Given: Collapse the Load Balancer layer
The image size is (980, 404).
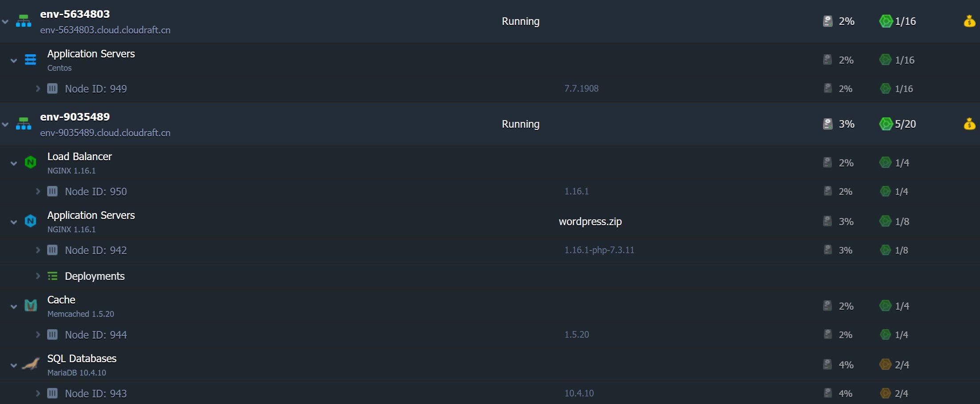Looking at the screenshot, I should click(x=14, y=163).
